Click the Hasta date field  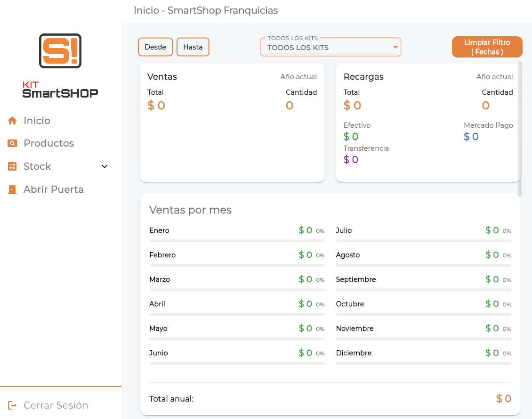tap(193, 47)
